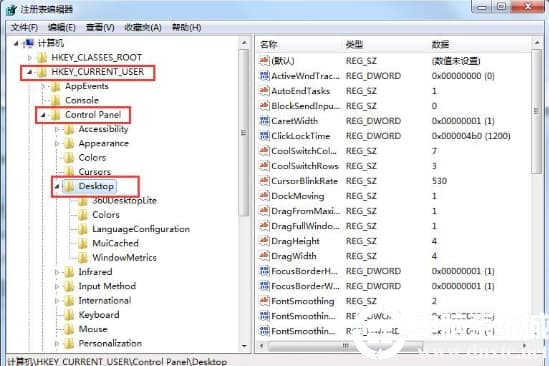This screenshot has height=366, width=549.
Task: Select the Colors key under Control Panel
Action: pyautogui.click(x=92, y=158)
